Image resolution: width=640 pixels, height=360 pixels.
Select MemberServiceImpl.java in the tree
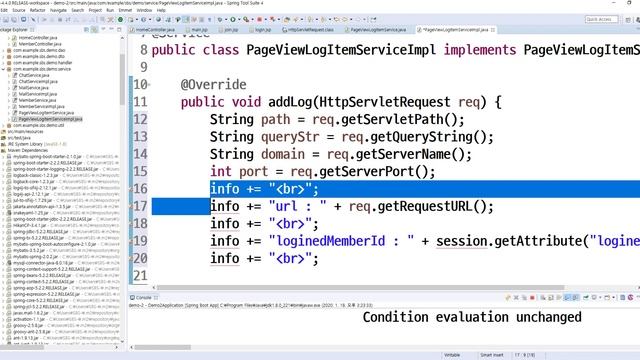pyautogui.click(x=41, y=106)
